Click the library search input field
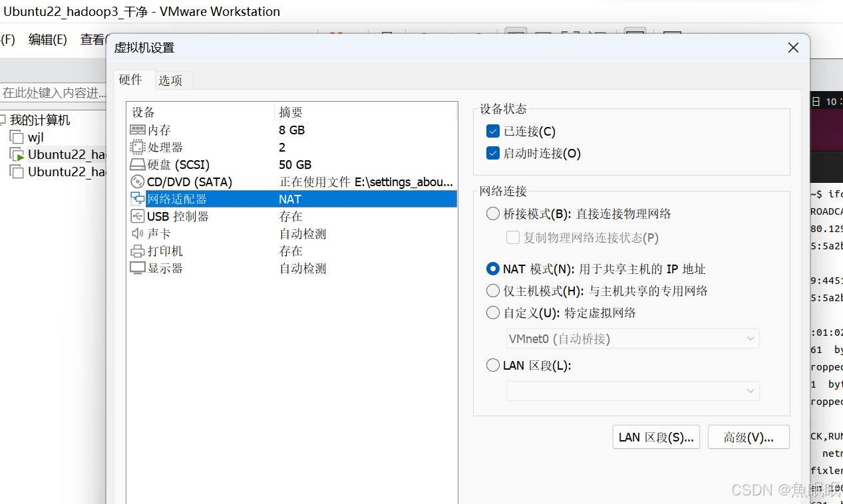Image resolution: width=843 pixels, height=504 pixels. [x=53, y=93]
